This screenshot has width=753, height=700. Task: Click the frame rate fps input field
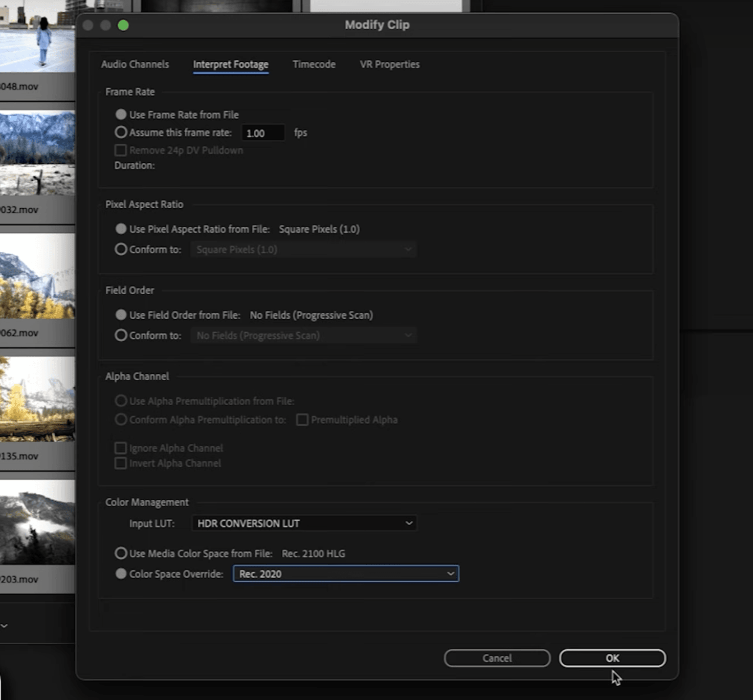pyautogui.click(x=262, y=133)
